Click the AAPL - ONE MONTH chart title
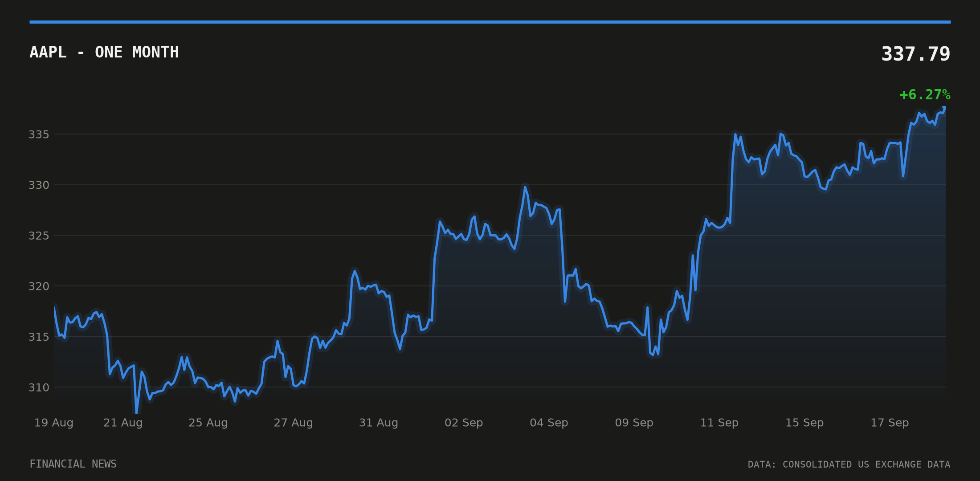 (x=104, y=52)
